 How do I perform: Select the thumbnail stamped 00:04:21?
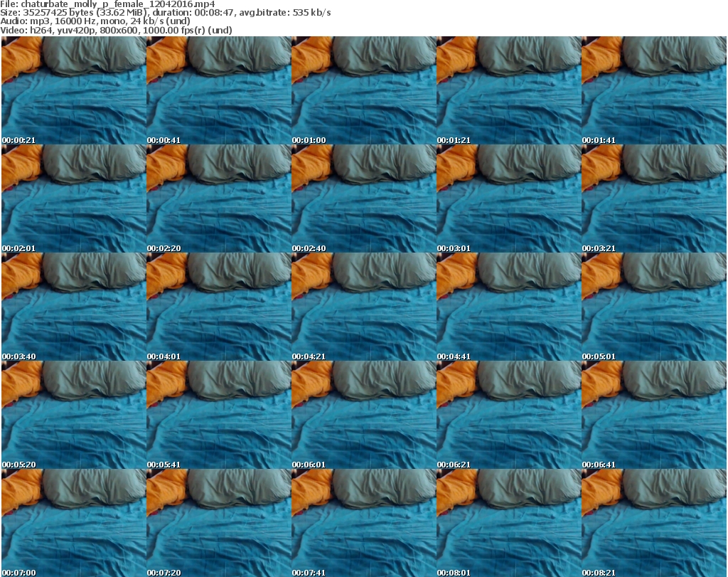[x=363, y=307]
